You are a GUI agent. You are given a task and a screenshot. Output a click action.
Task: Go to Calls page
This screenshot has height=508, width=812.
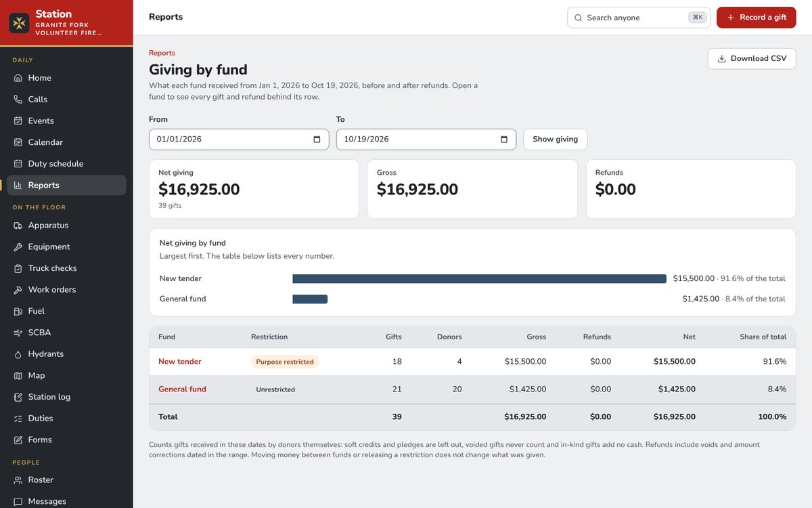(x=66, y=100)
